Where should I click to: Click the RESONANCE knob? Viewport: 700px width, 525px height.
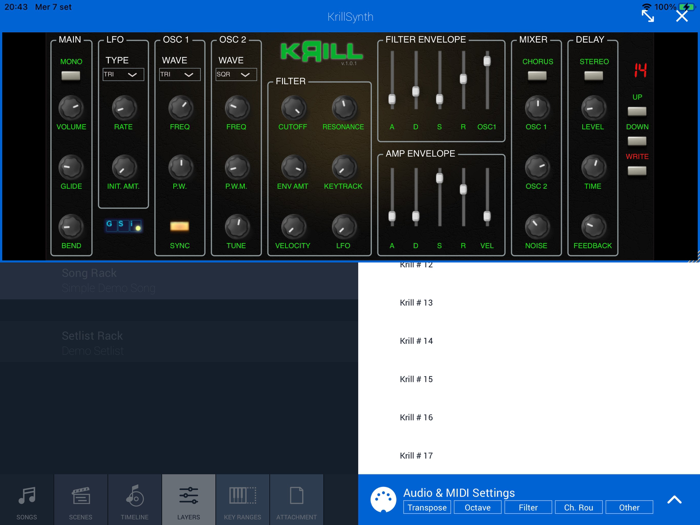pyautogui.click(x=344, y=108)
